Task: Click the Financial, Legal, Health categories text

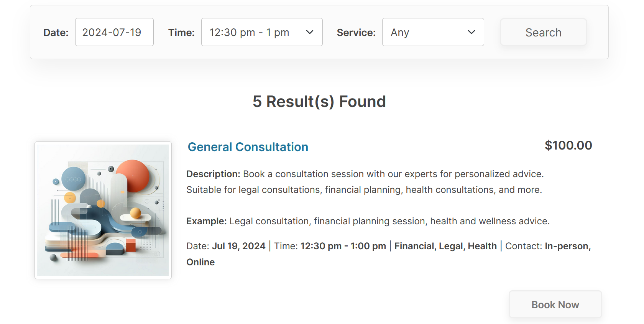Action: 445,246
